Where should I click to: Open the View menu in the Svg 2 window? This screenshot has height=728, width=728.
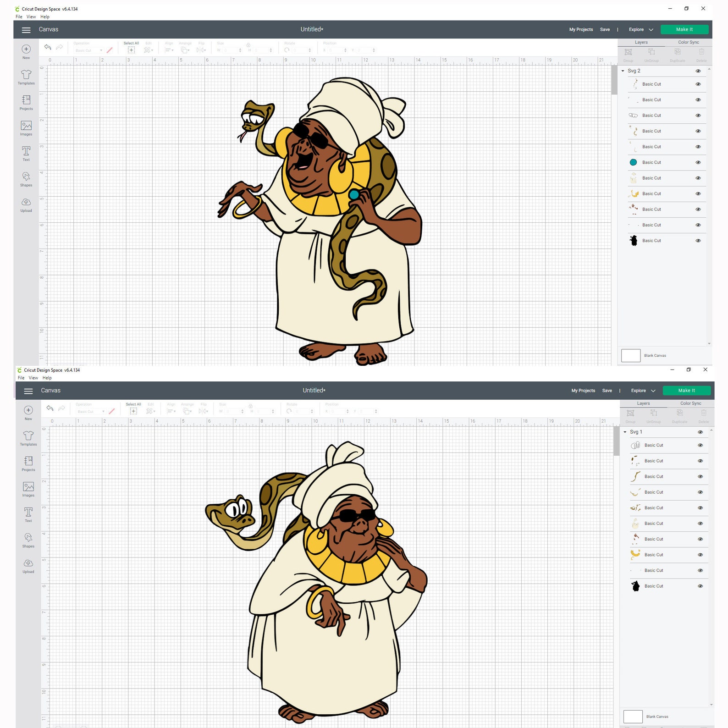click(x=31, y=17)
